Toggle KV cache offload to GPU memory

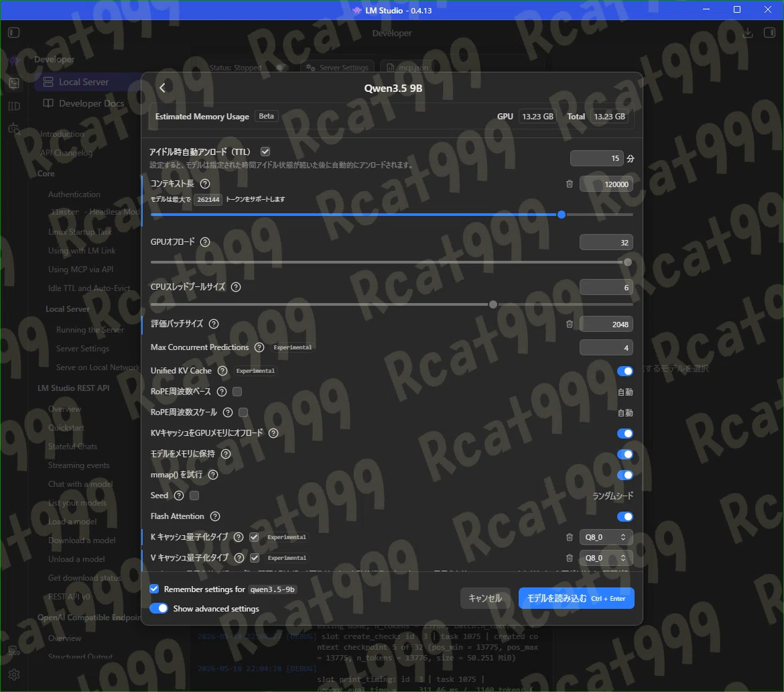(625, 433)
